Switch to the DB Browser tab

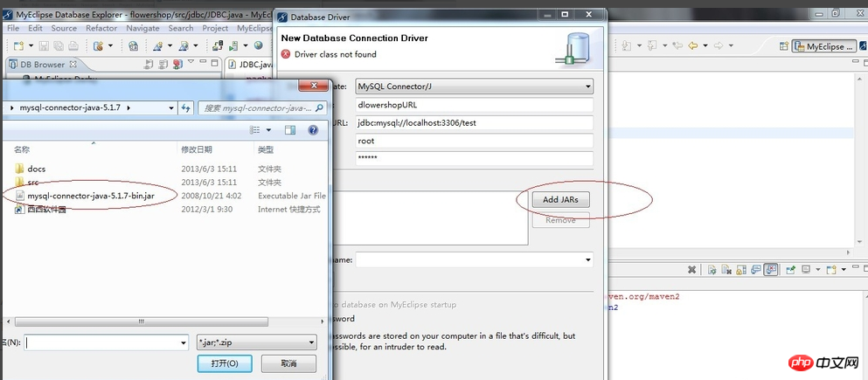44,65
